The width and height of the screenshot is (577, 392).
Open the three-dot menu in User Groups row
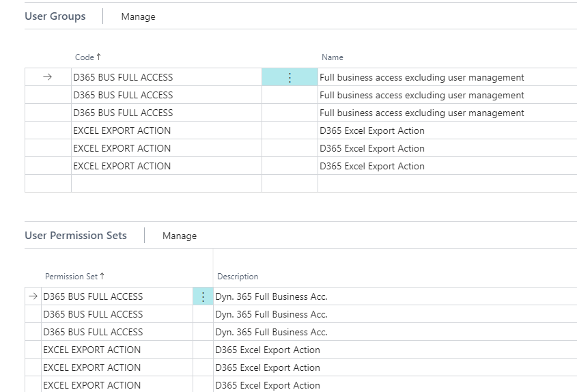point(290,77)
